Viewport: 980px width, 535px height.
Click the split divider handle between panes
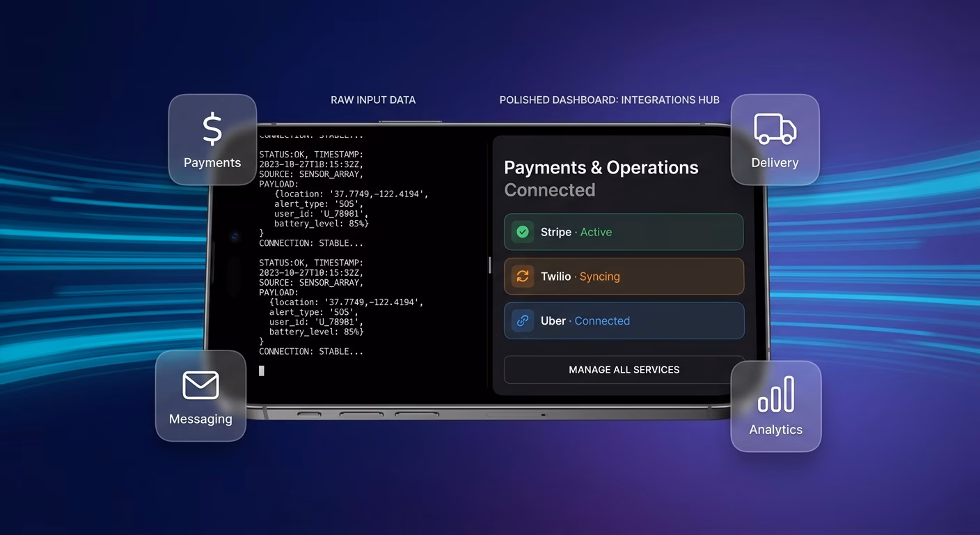(490, 265)
